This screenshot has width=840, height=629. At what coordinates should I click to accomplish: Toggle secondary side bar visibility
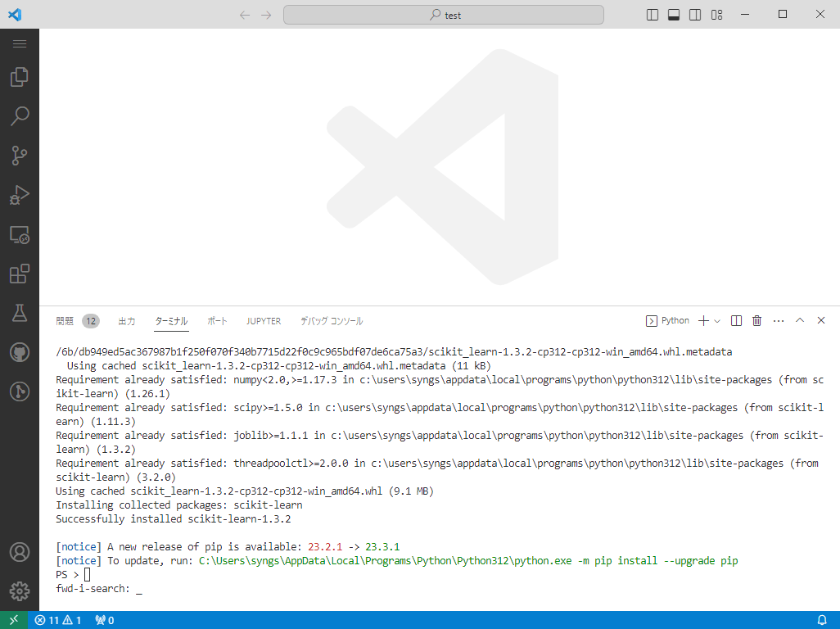coord(695,15)
